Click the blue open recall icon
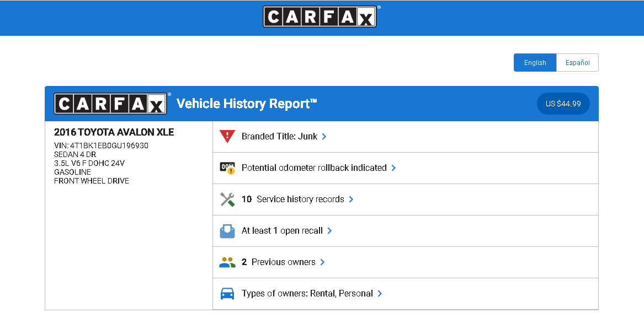 pos(227,231)
